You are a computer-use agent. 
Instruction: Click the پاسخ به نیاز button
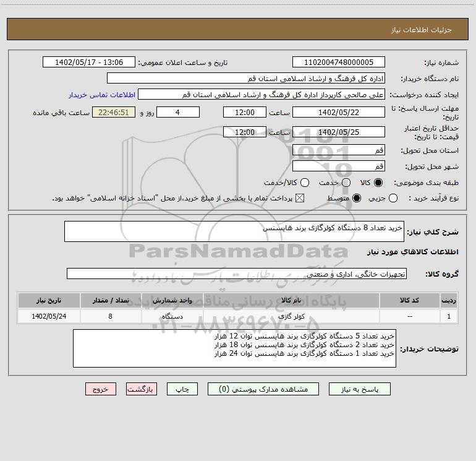(x=359, y=389)
